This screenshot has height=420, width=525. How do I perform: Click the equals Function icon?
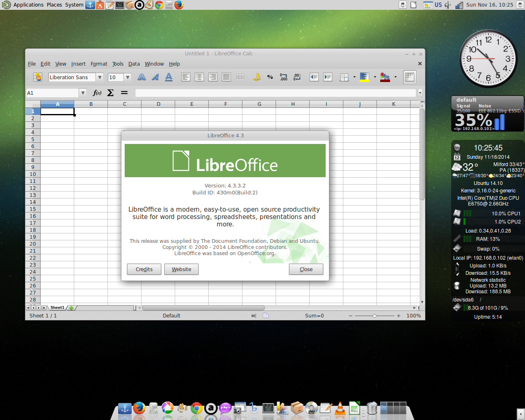pos(124,93)
